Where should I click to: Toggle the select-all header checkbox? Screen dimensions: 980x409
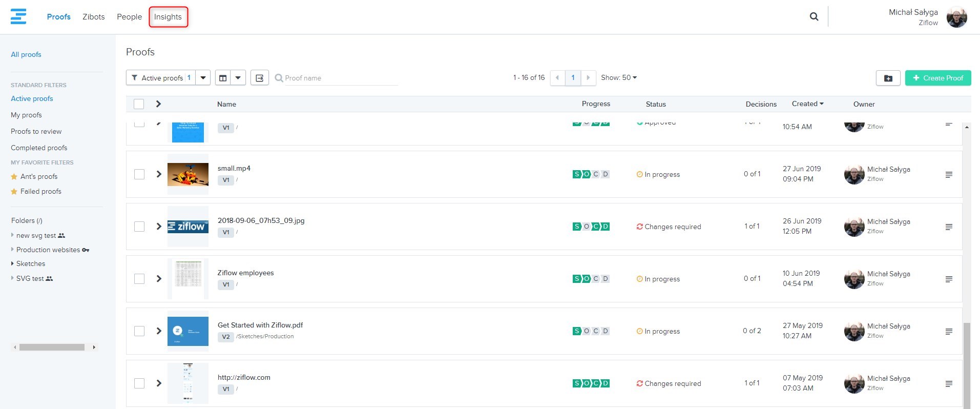tap(139, 104)
